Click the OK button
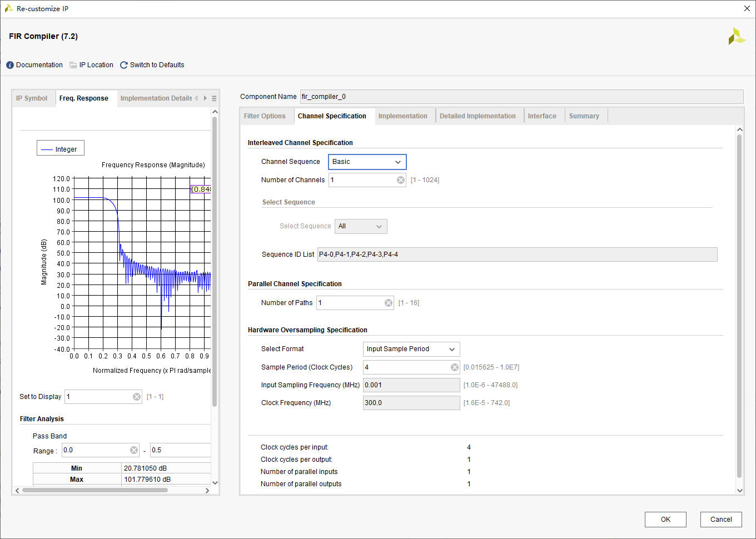756x539 pixels. pyautogui.click(x=665, y=520)
